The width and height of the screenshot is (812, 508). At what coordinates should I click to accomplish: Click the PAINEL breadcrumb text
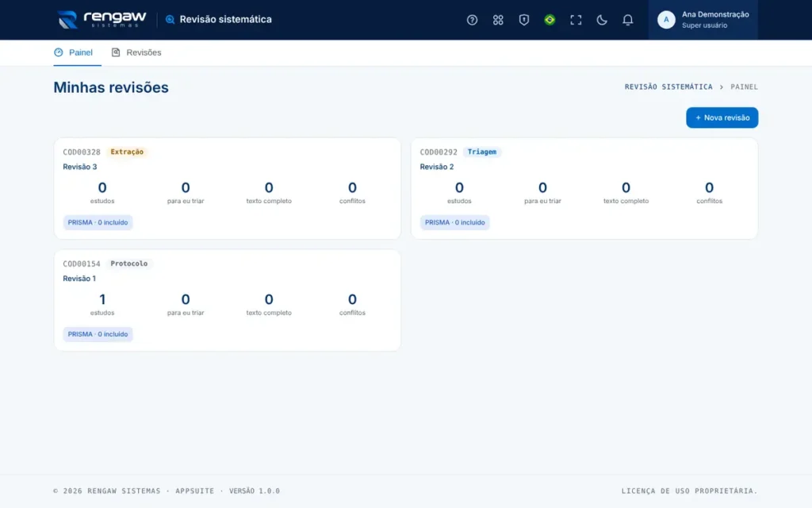744,87
